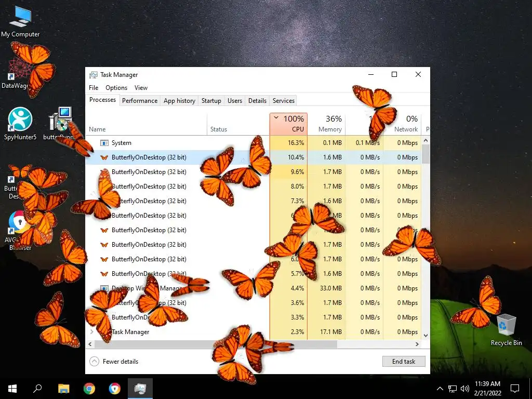Click the horizontal scrollbar thumb

tap(216, 344)
